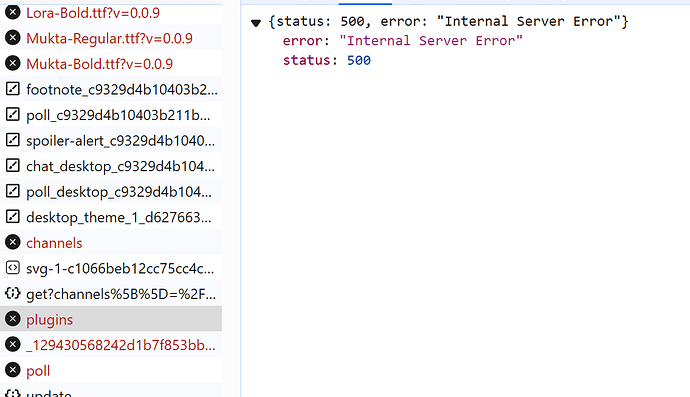Open the svg-1-c1066beb12cc75cc4c request

tap(111, 268)
